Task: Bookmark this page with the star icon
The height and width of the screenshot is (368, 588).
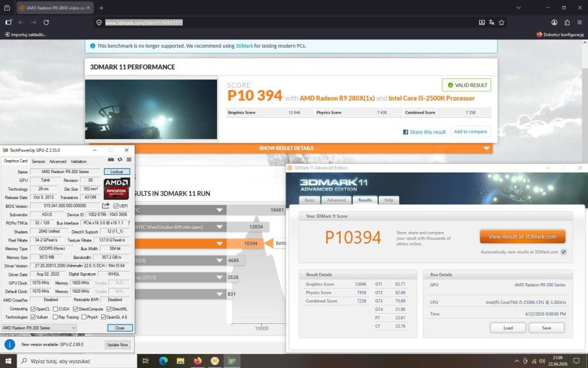Action: (502, 22)
